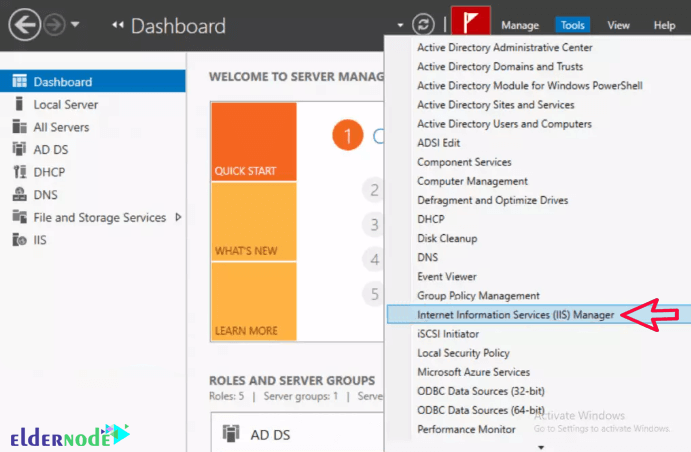Click step 3 circle in welcome panel
The image size is (691, 452).
[x=374, y=225]
